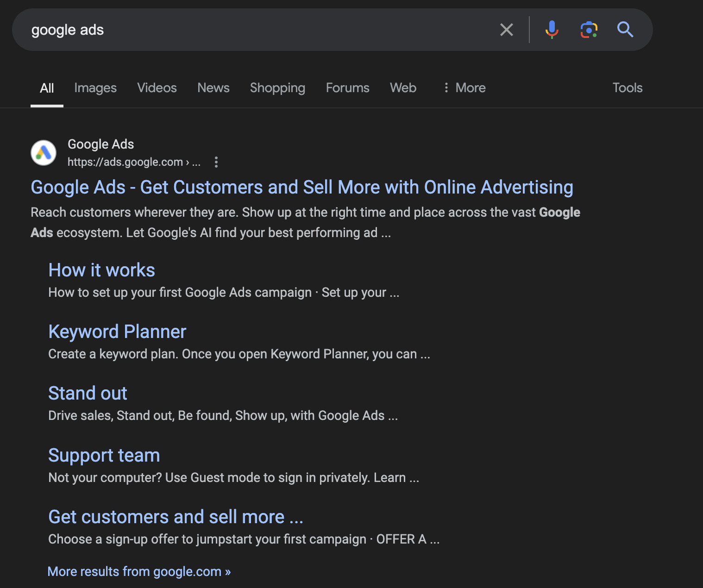Click the Google Ads favicon logo

[44, 153]
